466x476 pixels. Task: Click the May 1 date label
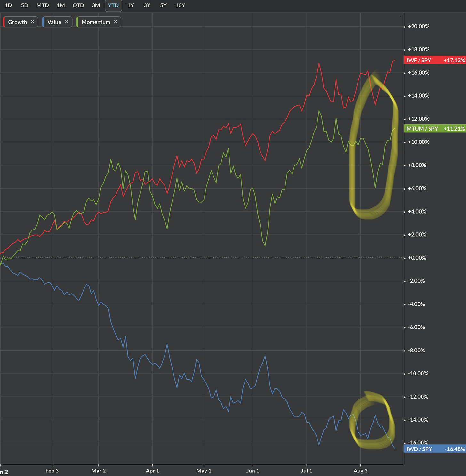[x=204, y=471]
